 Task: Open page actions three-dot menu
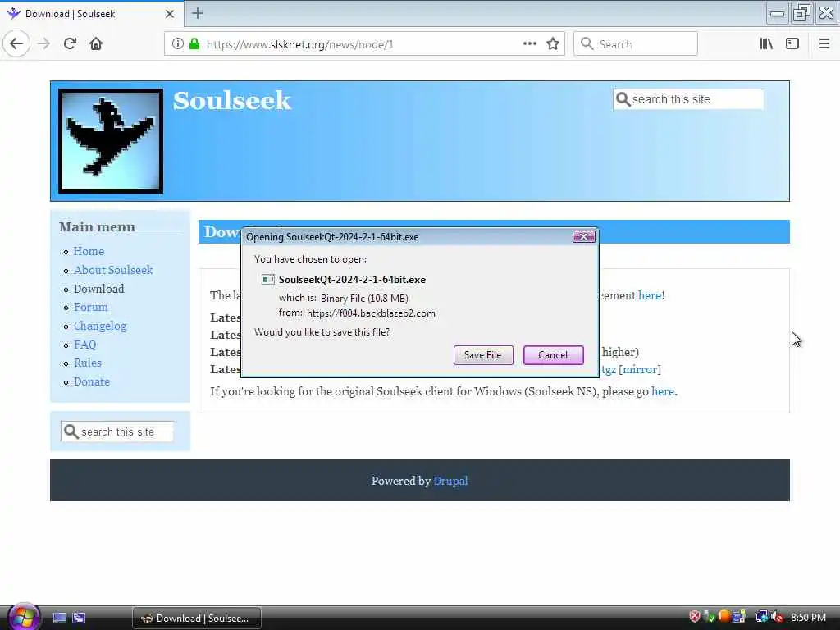[529, 44]
